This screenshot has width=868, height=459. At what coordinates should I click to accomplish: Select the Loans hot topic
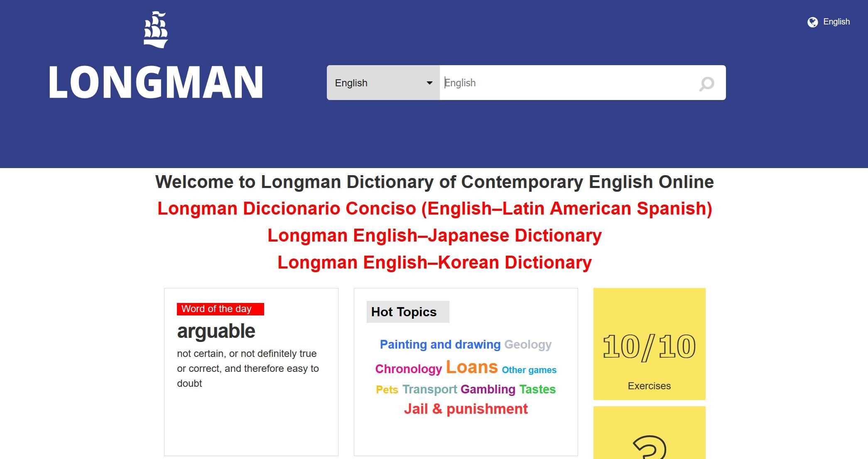471,367
